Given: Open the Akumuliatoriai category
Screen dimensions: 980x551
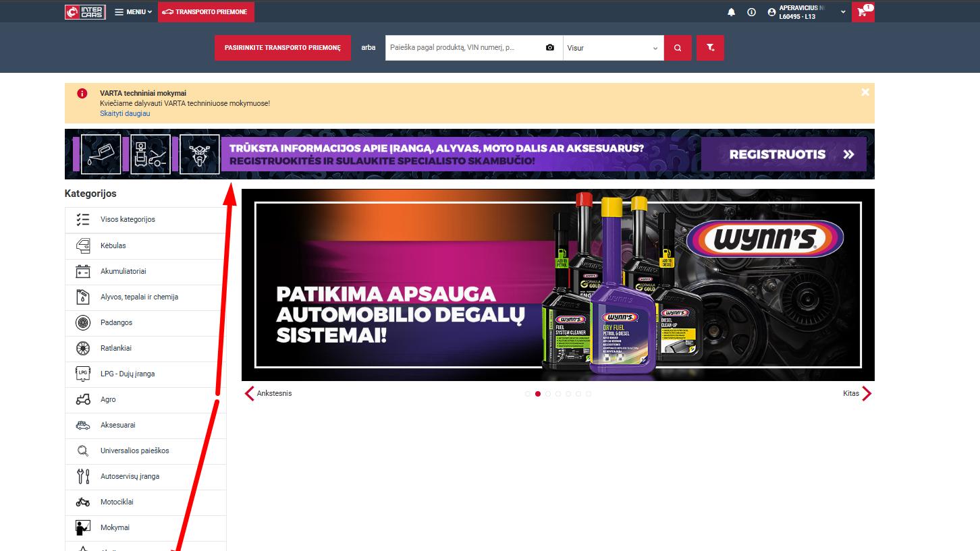Looking at the screenshot, I should pos(145,272).
